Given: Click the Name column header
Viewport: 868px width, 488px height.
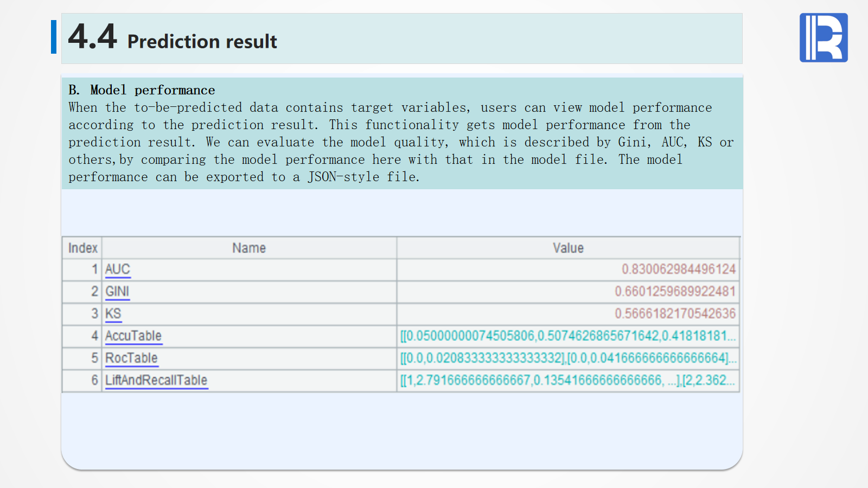Looking at the screenshot, I should tap(249, 248).
